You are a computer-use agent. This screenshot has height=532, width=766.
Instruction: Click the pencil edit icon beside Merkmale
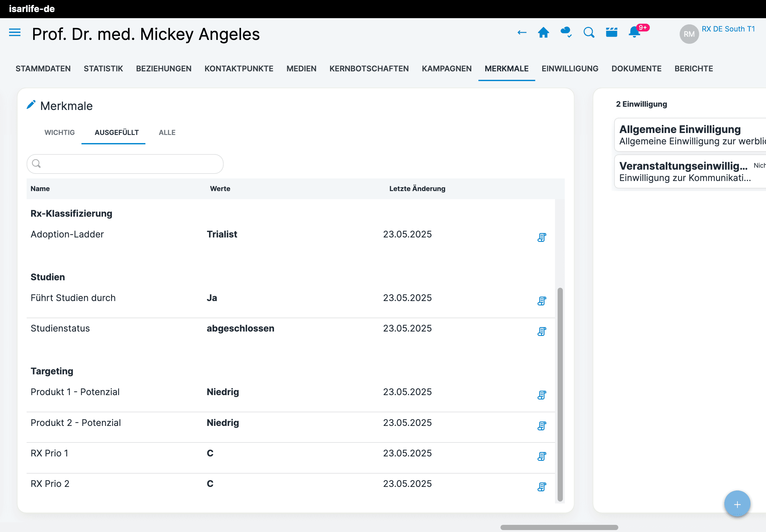click(31, 105)
